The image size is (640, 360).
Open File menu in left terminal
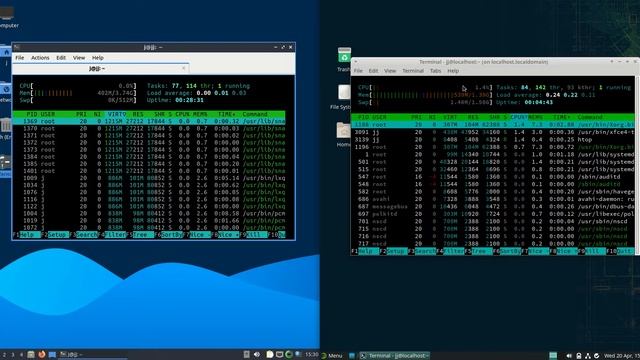pyautogui.click(x=20, y=58)
